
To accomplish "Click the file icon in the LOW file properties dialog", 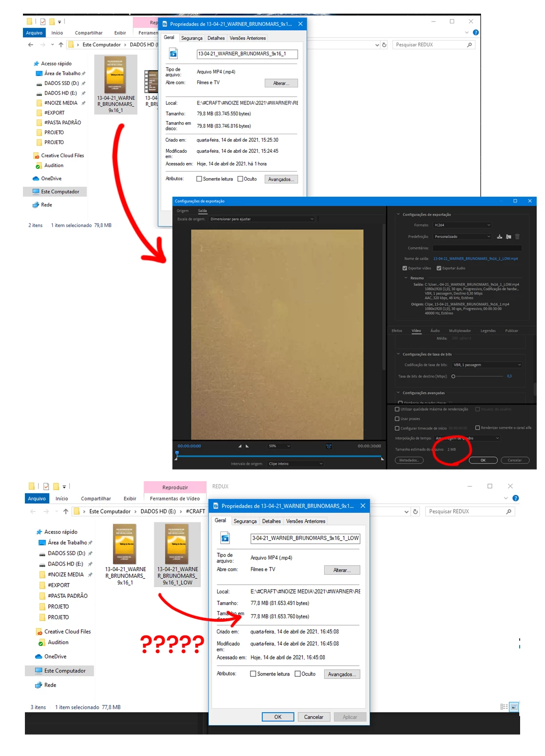I will coord(225,538).
